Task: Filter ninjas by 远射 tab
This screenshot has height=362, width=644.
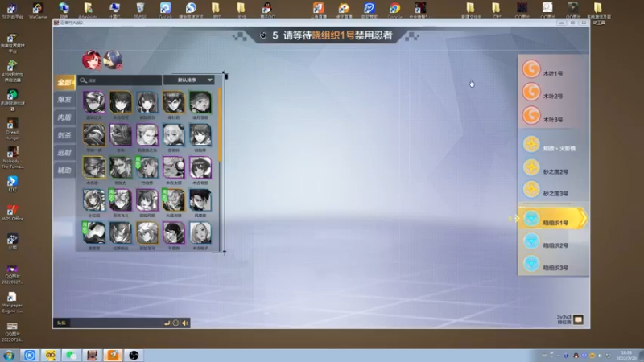Action: point(64,153)
